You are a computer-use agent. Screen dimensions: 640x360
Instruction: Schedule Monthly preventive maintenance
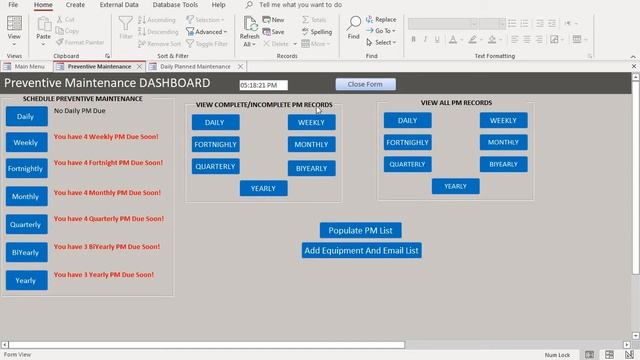click(x=27, y=197)
